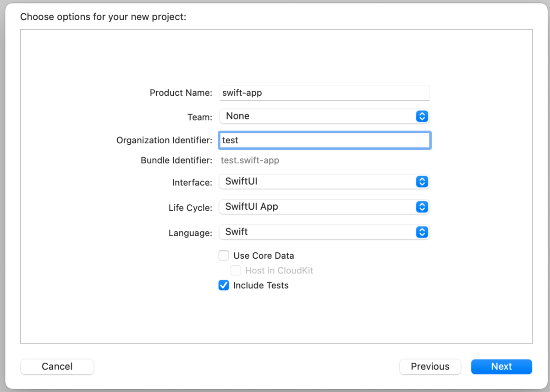The width and height of the screenshot is (550, 392).
Task: Click the 'Product Name:' label
Action: [x=181, y=93]
